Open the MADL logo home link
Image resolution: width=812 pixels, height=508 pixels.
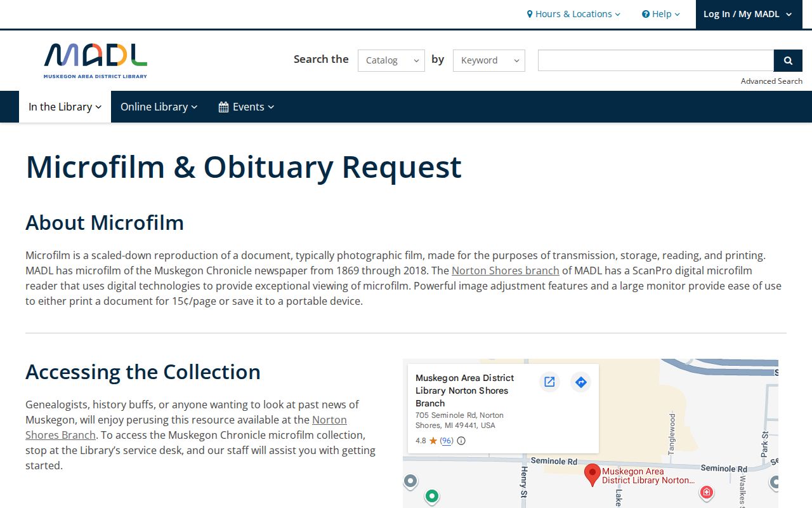95,61
